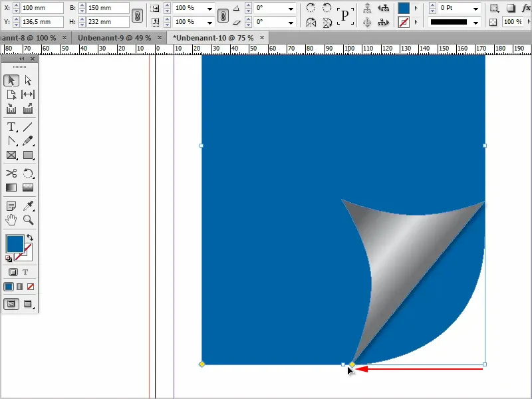Open the stroke style line dropdown
This screenshot has width=532, height=399.
[475, 23]
